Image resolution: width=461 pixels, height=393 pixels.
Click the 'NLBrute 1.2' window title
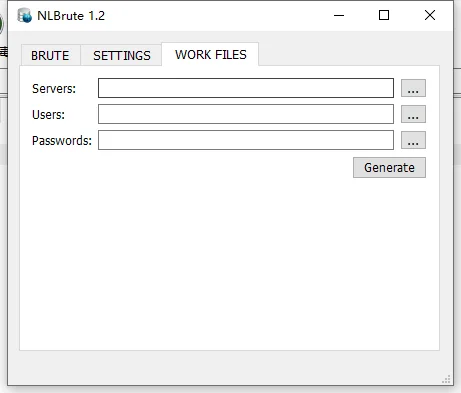click(71, 16)
